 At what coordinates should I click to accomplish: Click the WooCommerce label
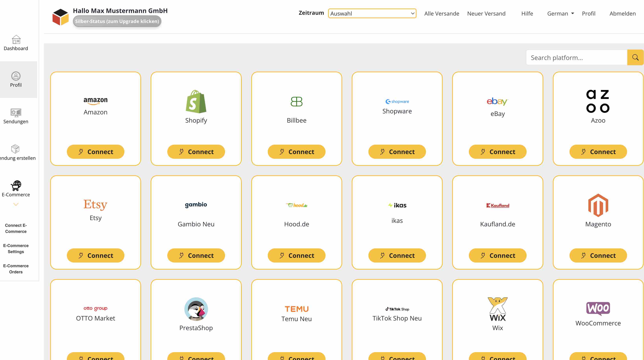pos(598,323)
